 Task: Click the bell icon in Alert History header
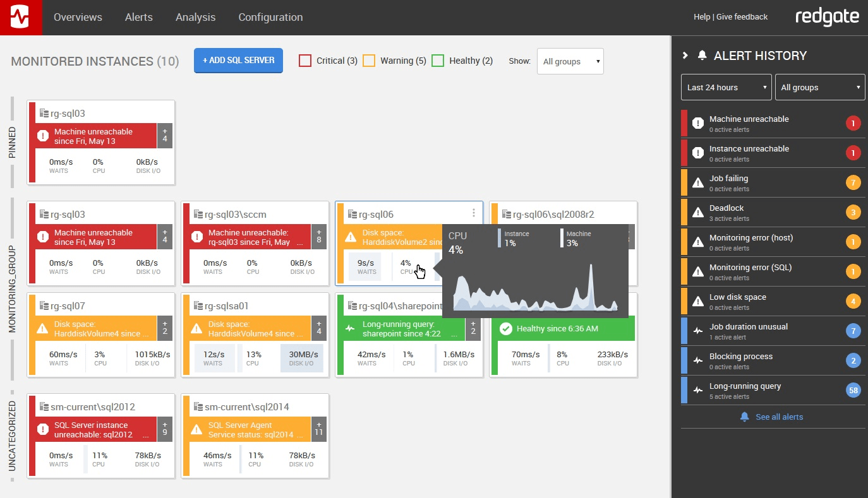click(x=703, y=56)
